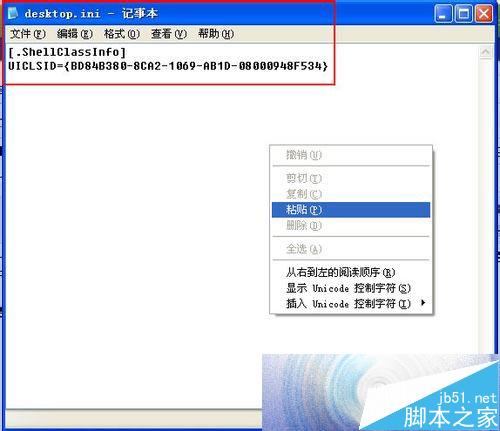Open the 格式(O) menu
Image resolution: width=500 pixels, height=431 pixels.
[122, 34]
